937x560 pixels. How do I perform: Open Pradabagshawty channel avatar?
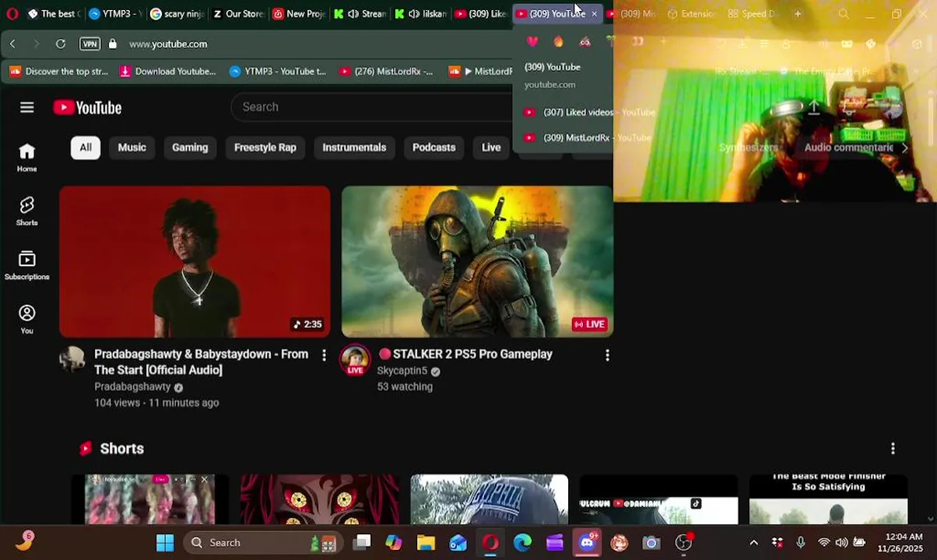72,359
